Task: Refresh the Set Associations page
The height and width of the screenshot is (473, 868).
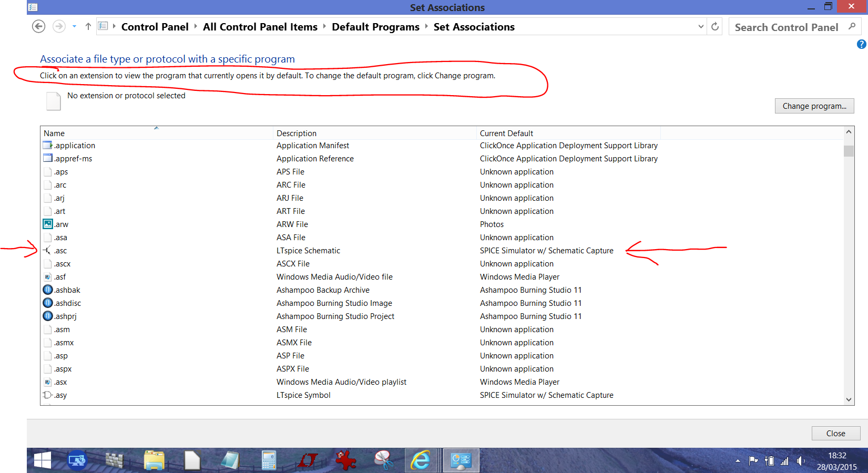Action: click(715, 26)
